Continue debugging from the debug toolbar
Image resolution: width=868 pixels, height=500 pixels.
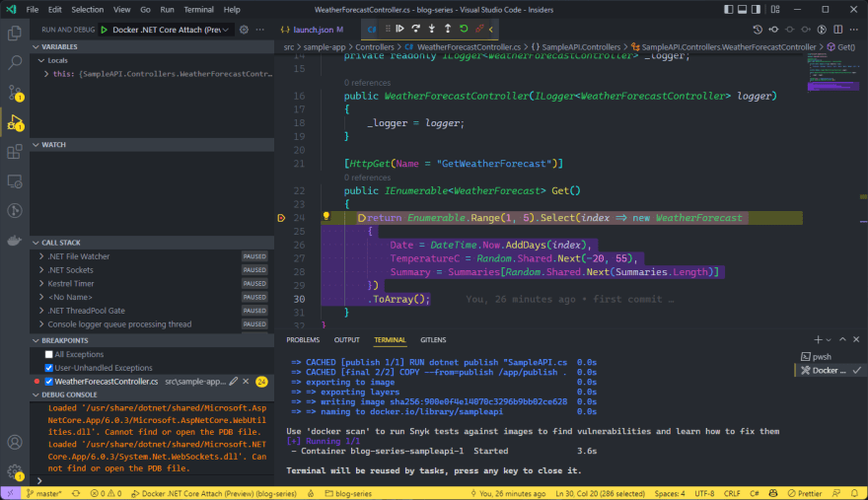click(x=399, y=29)
